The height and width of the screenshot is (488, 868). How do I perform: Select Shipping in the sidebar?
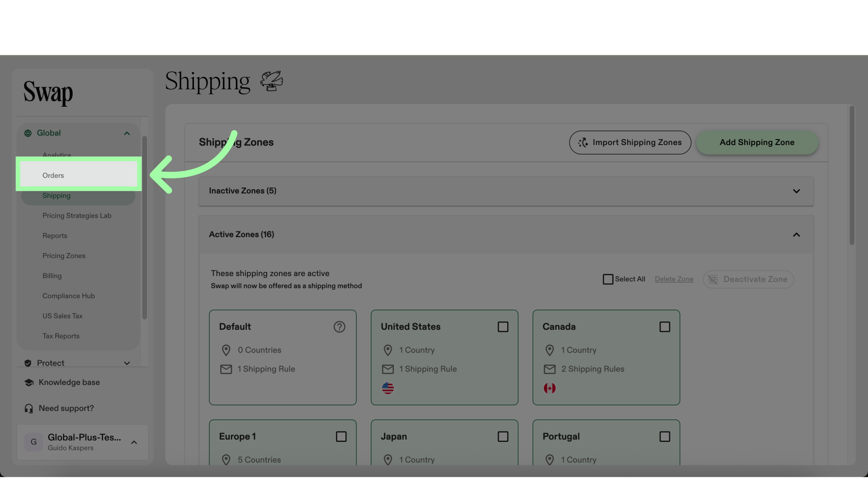78,196
